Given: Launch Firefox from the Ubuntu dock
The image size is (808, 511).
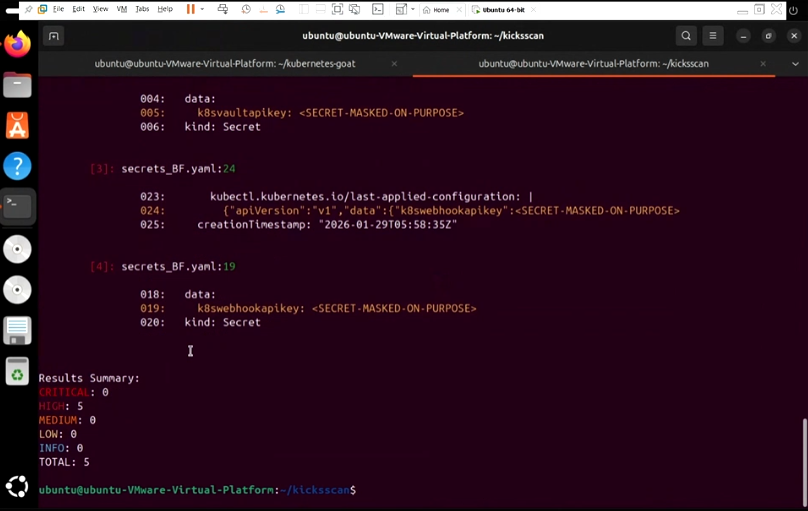Looking at the screenshot, I should (18, 44).
